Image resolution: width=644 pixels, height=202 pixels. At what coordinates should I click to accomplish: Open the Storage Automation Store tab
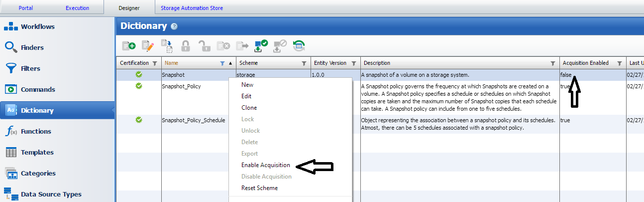(192, 8)
